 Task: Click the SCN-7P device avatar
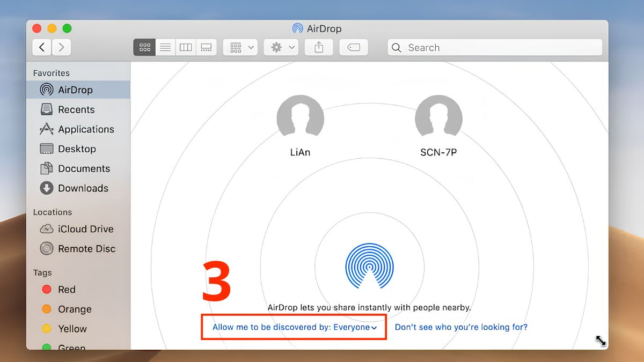(438, 115)
